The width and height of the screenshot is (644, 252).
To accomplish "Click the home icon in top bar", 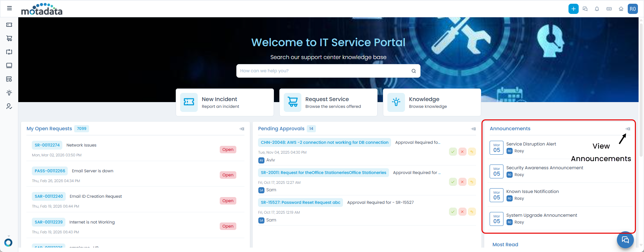I will coord(621,9).
